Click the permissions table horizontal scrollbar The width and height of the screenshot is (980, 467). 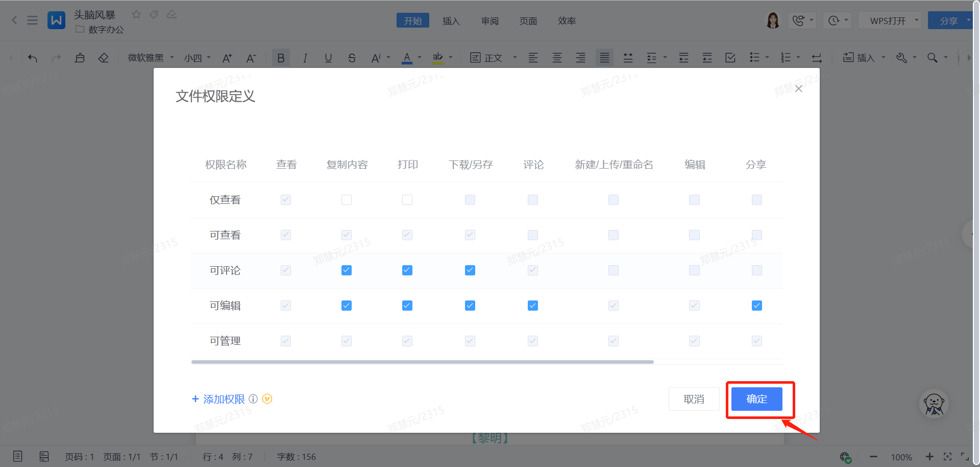point(423,362)
